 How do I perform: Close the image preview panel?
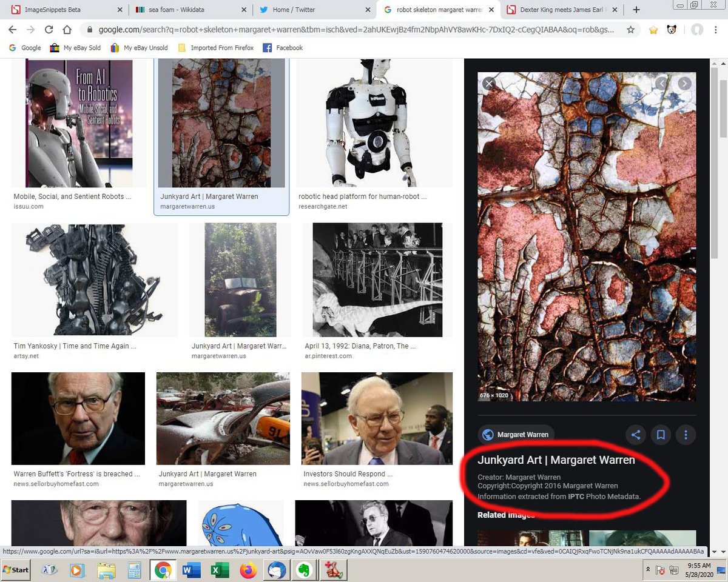(x=489, y=83)
